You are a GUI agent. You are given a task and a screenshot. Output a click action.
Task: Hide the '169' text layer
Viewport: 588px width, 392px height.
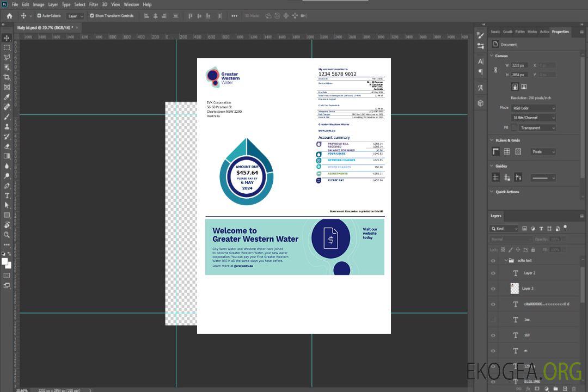click(493, 335)
